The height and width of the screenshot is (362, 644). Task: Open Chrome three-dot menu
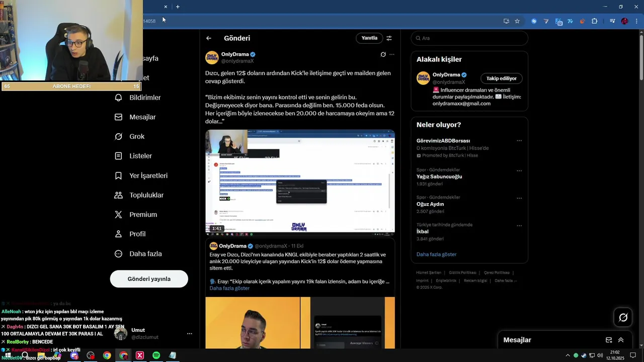coord(636,21)
